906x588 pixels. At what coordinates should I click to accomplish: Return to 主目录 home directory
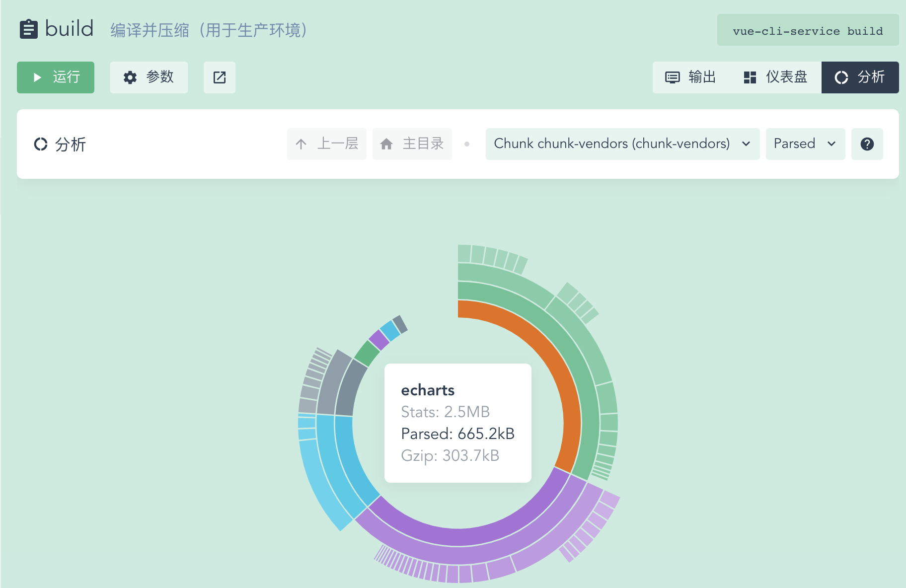pos(412,144)
